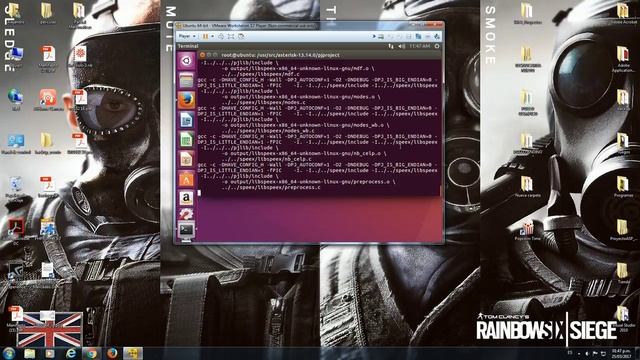This screenshot has width=640, height=360.
Task: Open the Nueva carpeta folder on desktop
Action: tap(527, 187)
